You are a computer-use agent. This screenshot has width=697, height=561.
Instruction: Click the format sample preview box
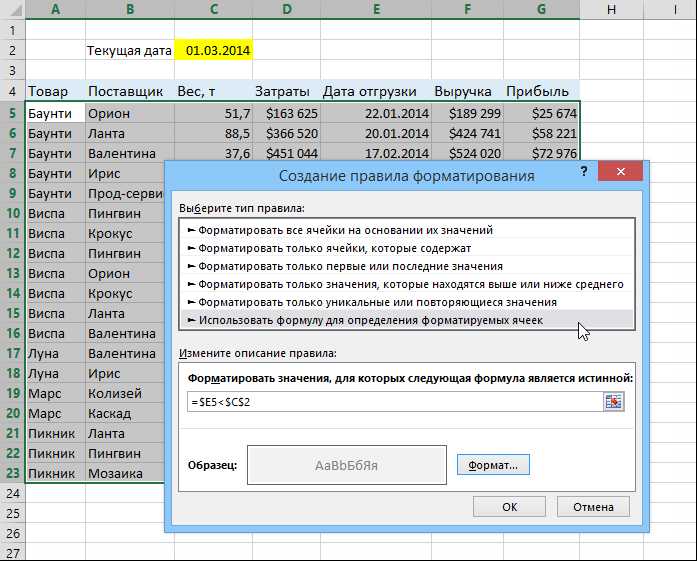tap(347, 465)
